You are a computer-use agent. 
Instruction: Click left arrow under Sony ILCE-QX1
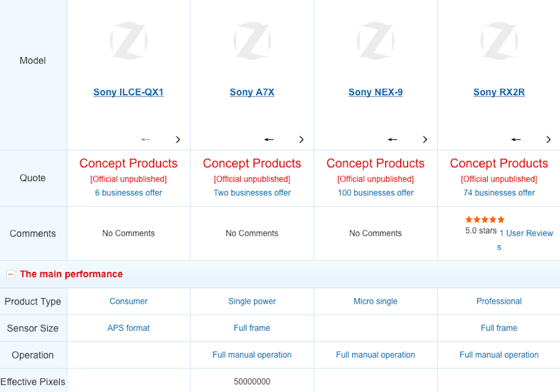146,139
